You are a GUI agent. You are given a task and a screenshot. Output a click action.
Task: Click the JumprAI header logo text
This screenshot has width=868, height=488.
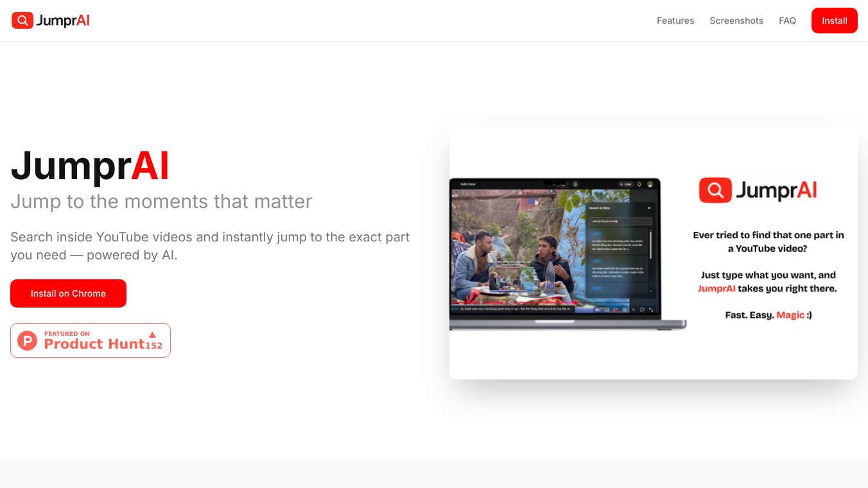(63, 21)
